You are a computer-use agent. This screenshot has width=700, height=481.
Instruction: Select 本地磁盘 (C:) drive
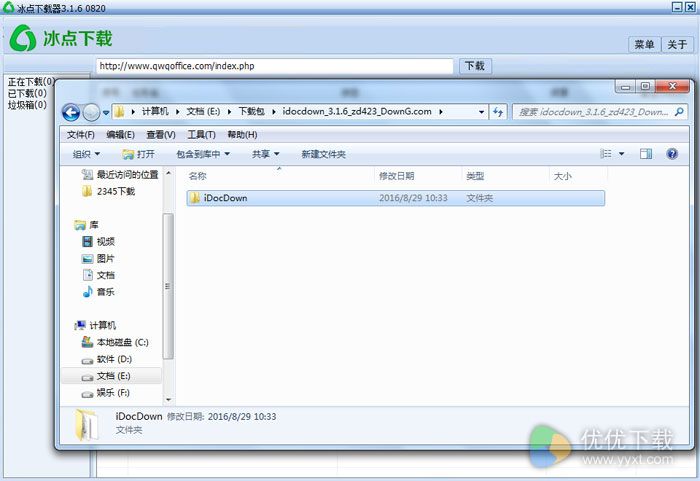(115, 343)
